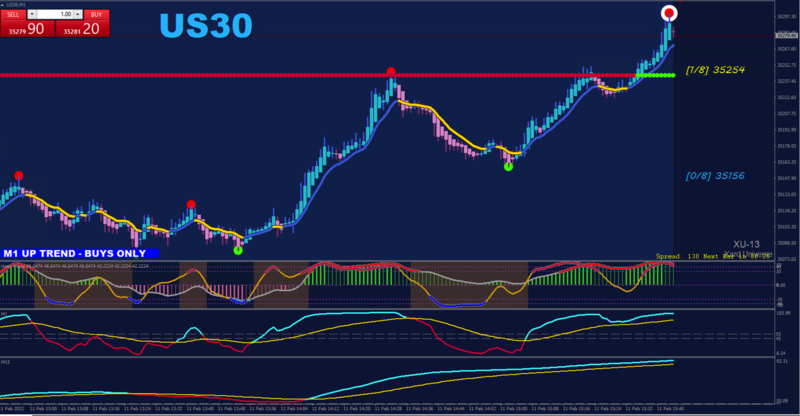Select the red signal dot on the 35254 line

pyautogui.click(x=391, y=71)
